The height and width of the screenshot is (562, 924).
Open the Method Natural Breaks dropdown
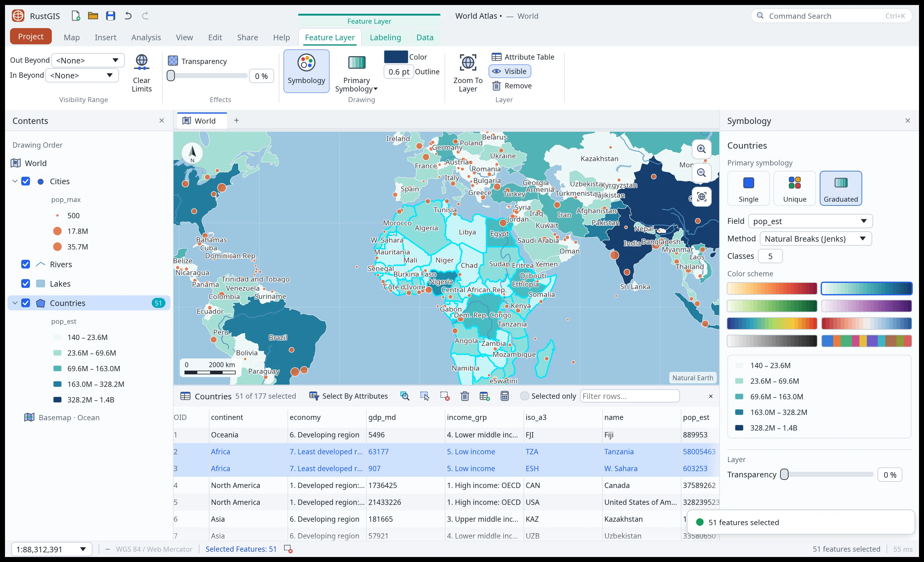(815, 239)
